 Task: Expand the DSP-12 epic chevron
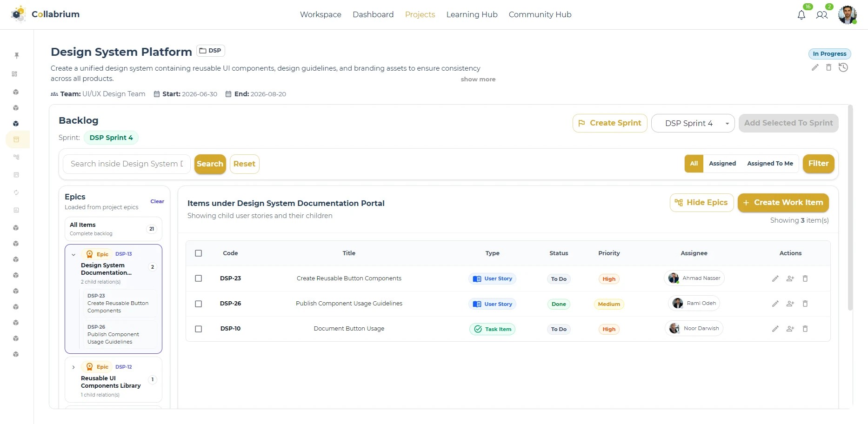[73, 367]
